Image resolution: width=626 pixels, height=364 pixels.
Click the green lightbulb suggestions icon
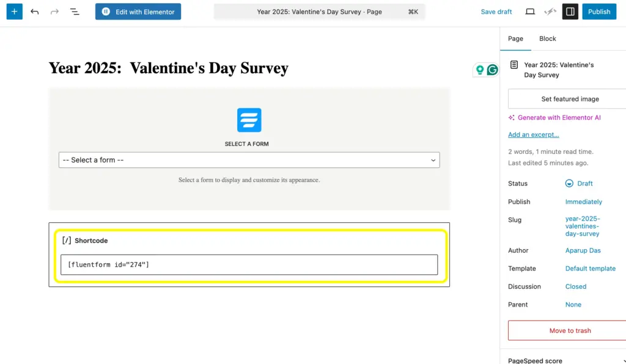pyautogui.click(x=480, y=70)
